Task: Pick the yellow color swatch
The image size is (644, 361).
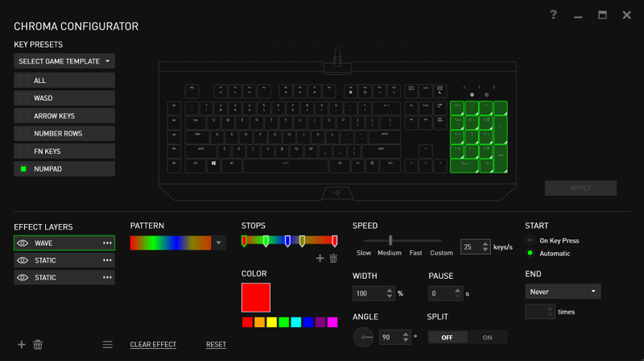Action: (271, 322)
